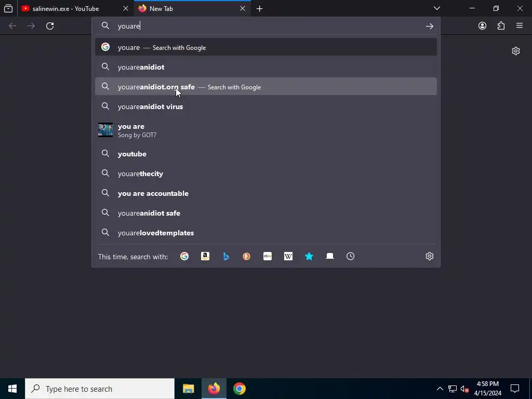This screenshot has height=399, width=532.
Task: Choose the 'youareanidiot virus' suggestion
Action: 266,106
